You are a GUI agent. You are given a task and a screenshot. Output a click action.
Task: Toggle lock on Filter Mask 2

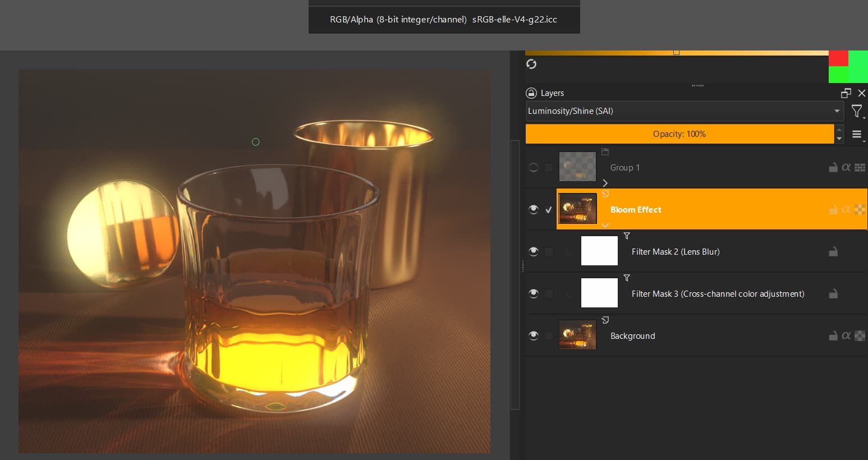(x=833, y=252)
